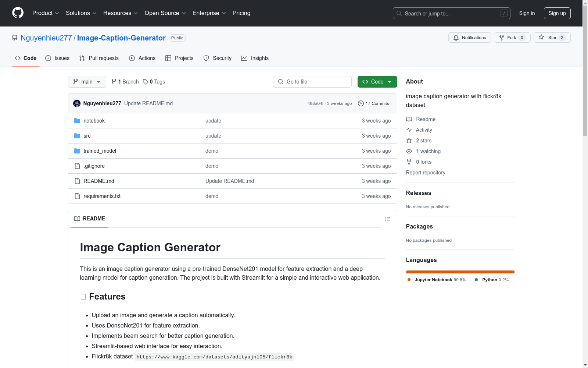The height and width of the screenshot is (368, 588).
Task: Open the Report repository link
Action: (425, 173)
